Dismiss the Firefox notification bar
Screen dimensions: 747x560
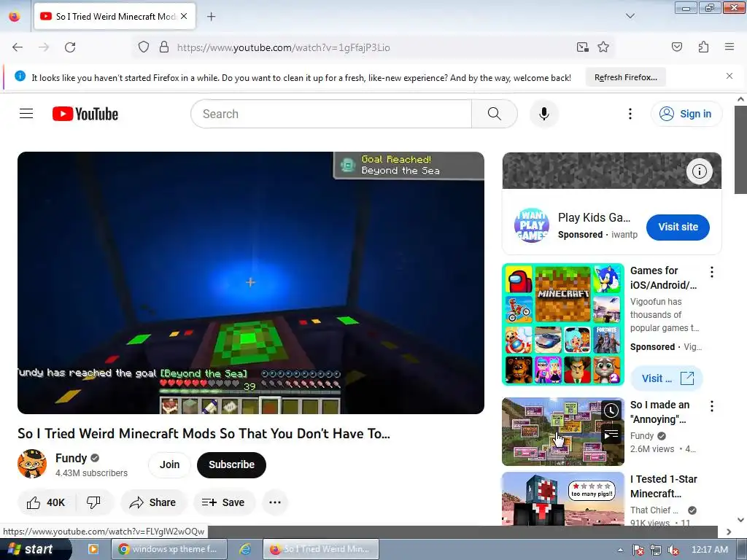pos(729,76)
